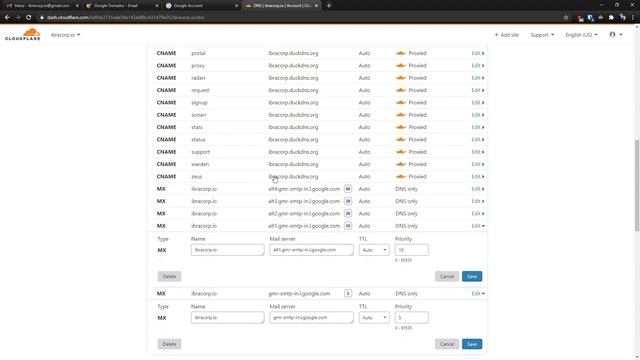Open a new browser tab
Screen dimensions: 640x360
tap(329, 6)
